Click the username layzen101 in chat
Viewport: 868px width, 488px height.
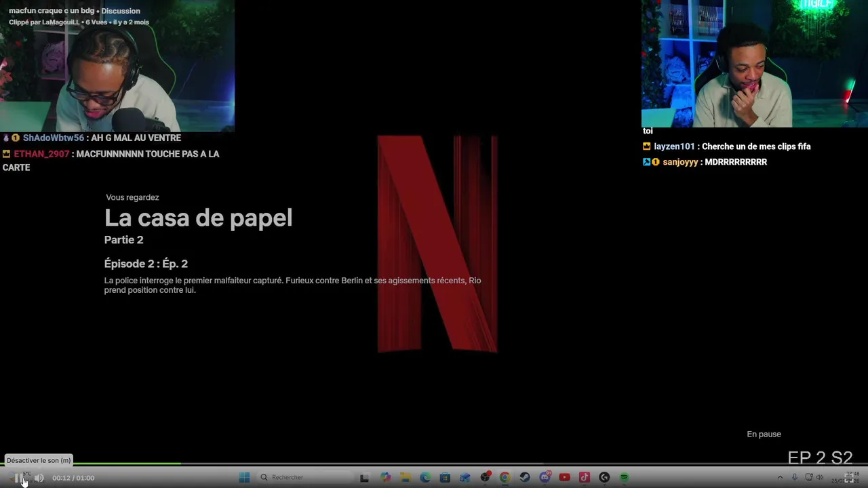pyautogui.click(x=674, y=146)
